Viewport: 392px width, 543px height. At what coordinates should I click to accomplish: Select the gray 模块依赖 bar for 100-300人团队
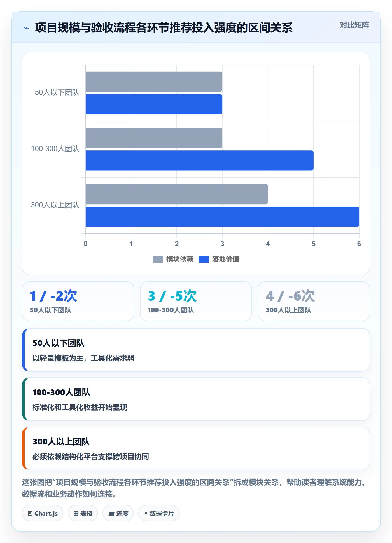click(x=154, y=138)
